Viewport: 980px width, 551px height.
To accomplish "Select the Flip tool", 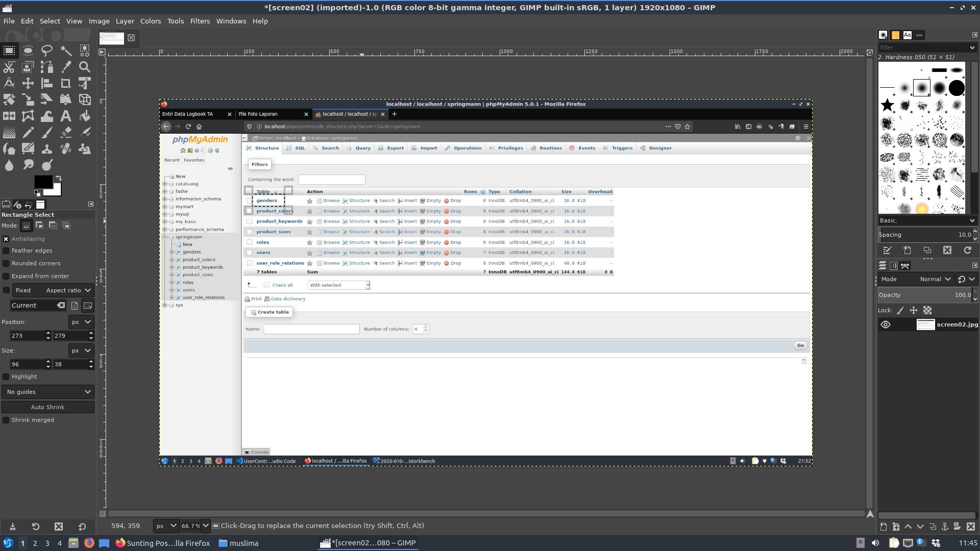I will [x=9, y=116].
